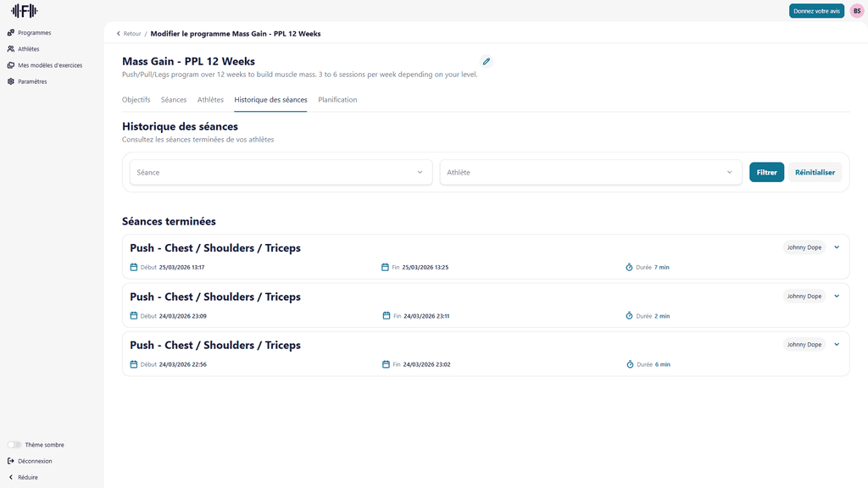This screenshot has height=488, width=868.
Task: Toggle the Thème sombre switch
Action: [14, 445]
